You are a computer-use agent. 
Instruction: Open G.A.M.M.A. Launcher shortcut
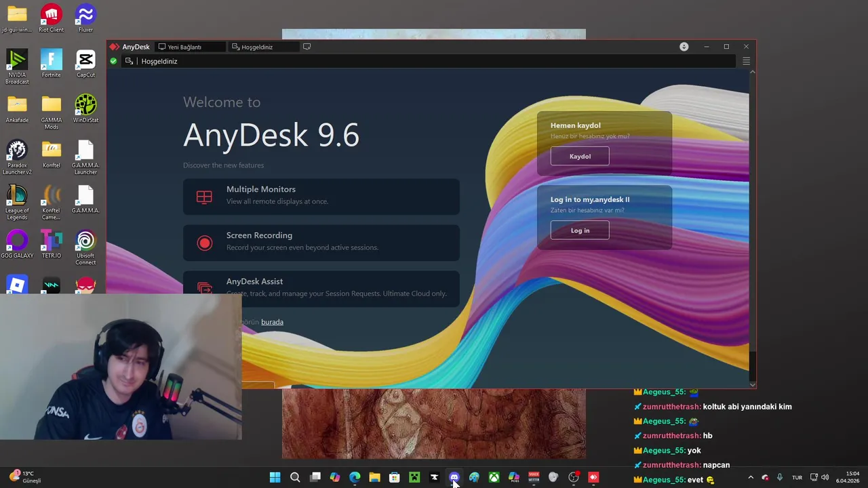coord(85,157)
